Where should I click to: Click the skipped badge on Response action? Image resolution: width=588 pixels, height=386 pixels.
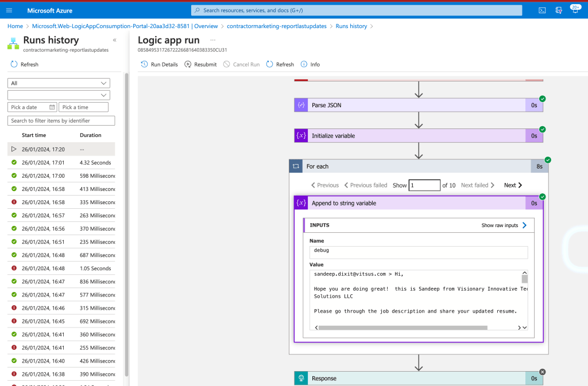point(542,372)
